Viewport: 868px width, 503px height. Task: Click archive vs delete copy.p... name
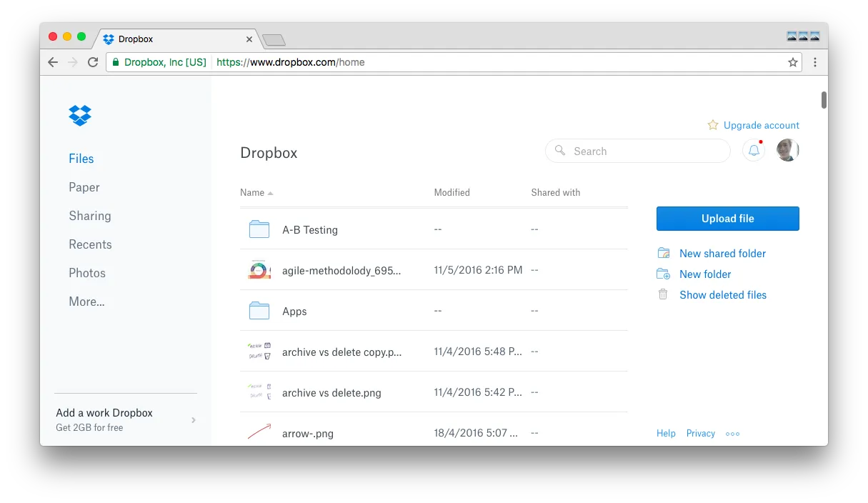[342, 352]
